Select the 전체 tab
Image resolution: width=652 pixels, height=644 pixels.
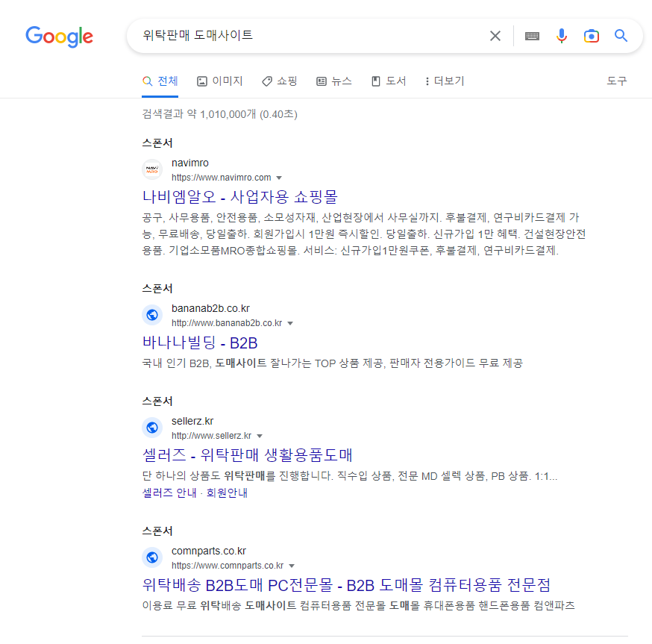[160, 81]
